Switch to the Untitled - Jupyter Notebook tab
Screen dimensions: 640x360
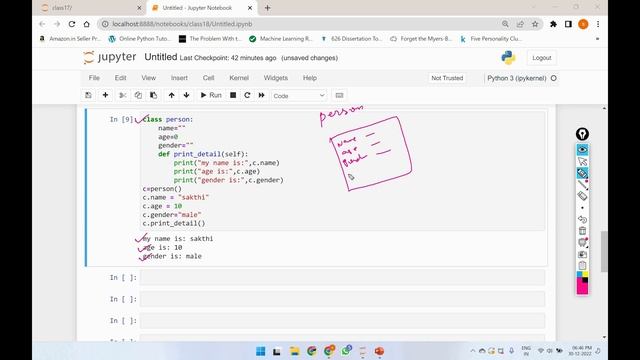pyautogui.click(x=201, y=8)
